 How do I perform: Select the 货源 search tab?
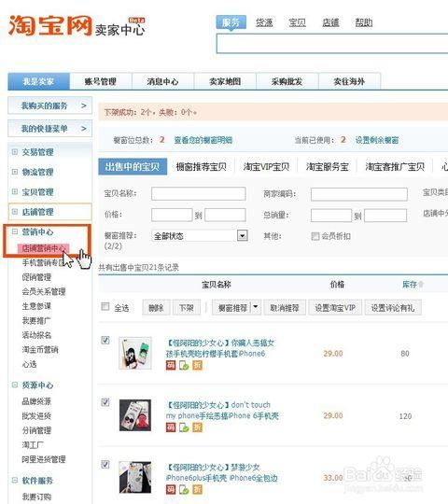click(x=264, y=22)
